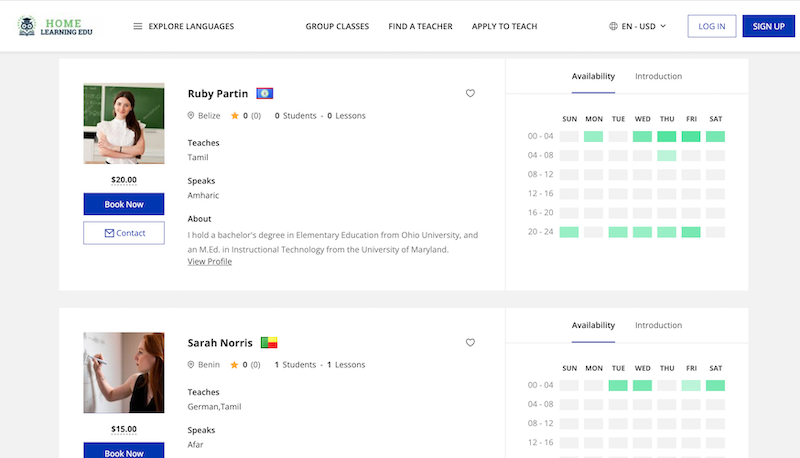Click German,Tamil under Sarah's Teaches
The width and height of the screenshot is (800, 458).
tap(214, 407)
